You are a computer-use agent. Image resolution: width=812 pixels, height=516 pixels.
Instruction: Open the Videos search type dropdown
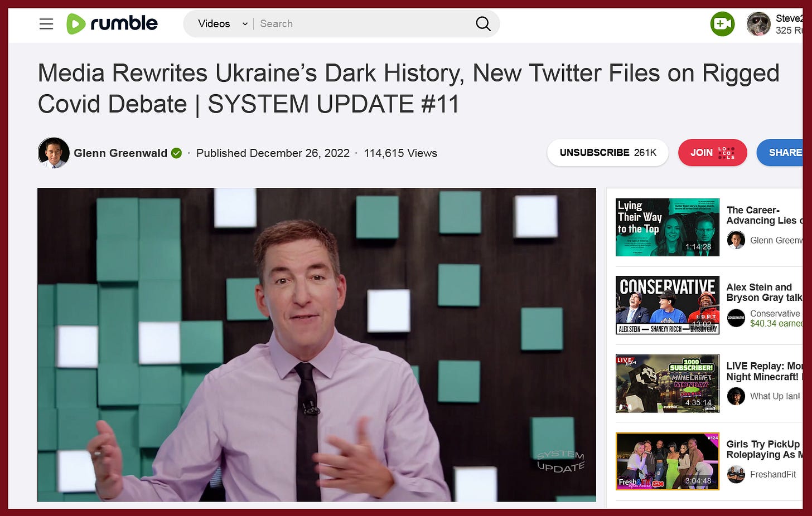222,23
